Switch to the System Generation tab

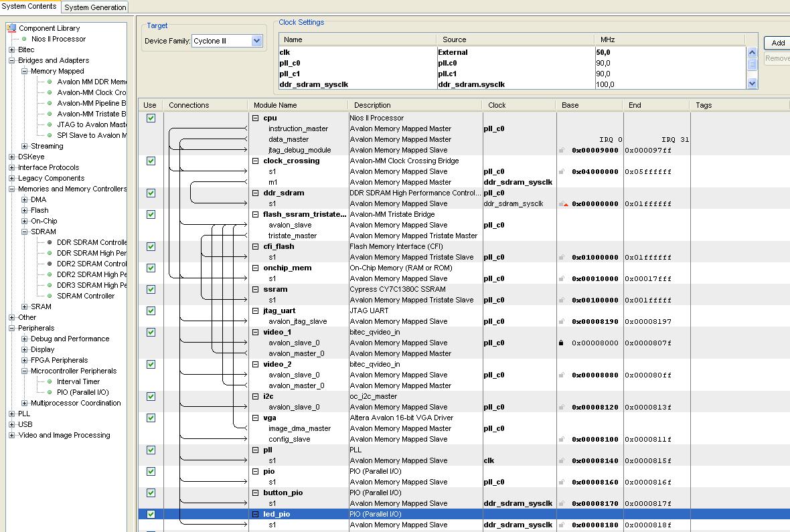click(95, 7)
